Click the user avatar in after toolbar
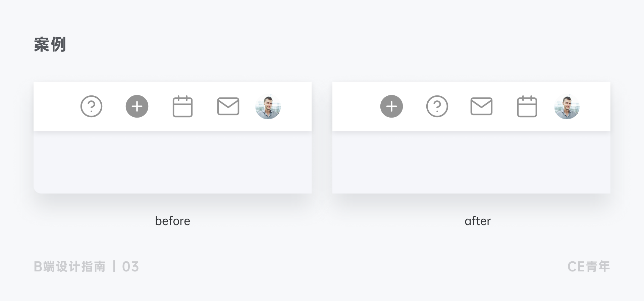 (567, 106)
